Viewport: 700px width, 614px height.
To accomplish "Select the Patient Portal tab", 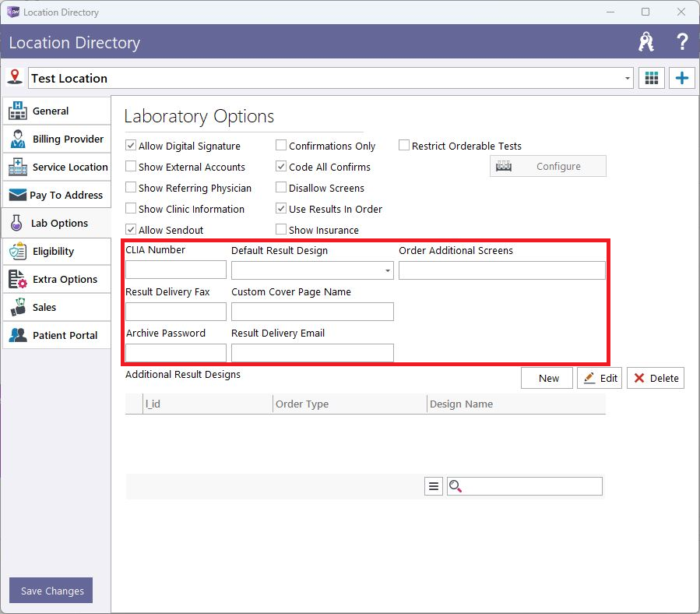I will pos(57,335).
